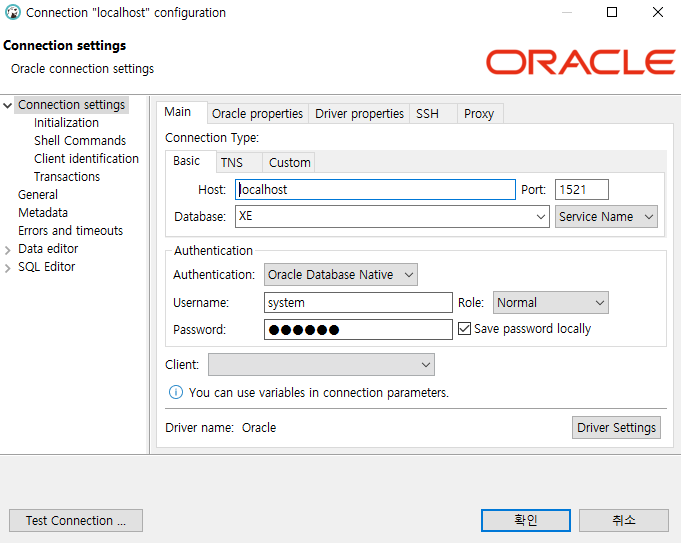The height and width of the screenshot is (543, 681).
Task: Open the Authentication type dropdown
Action: pos(340,275)
